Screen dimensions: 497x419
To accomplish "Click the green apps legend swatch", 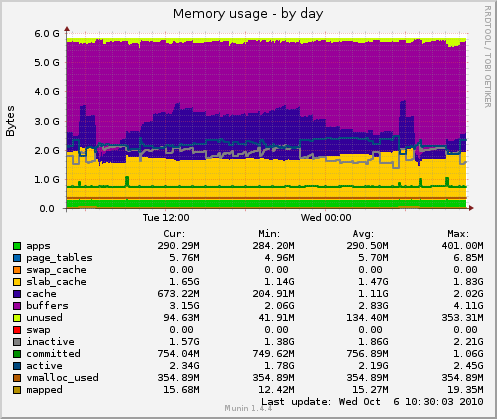I will tap(17, 246).
